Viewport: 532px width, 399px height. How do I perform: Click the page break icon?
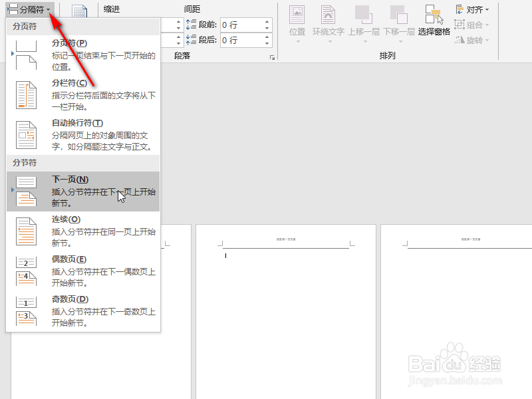(26, 55)
